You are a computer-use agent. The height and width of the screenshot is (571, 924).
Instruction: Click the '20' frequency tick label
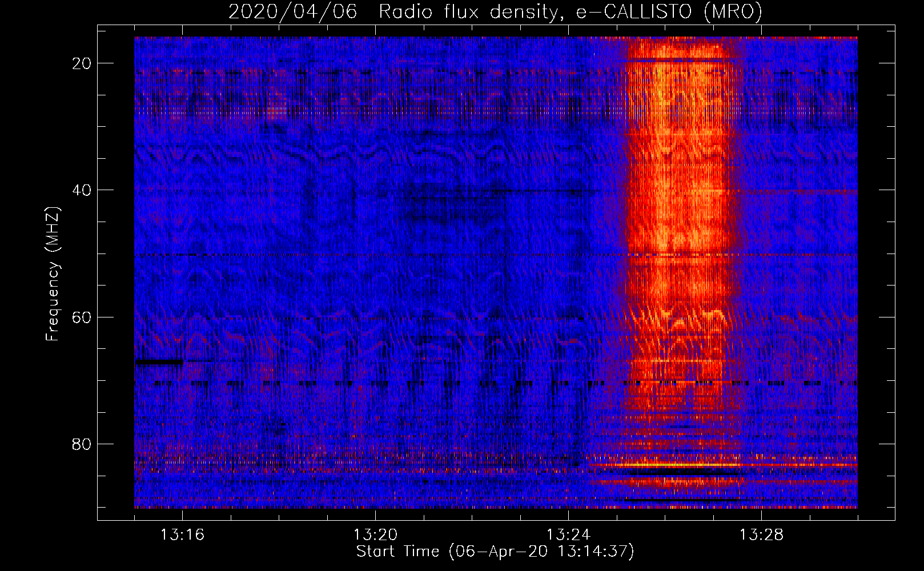(82, 63)
